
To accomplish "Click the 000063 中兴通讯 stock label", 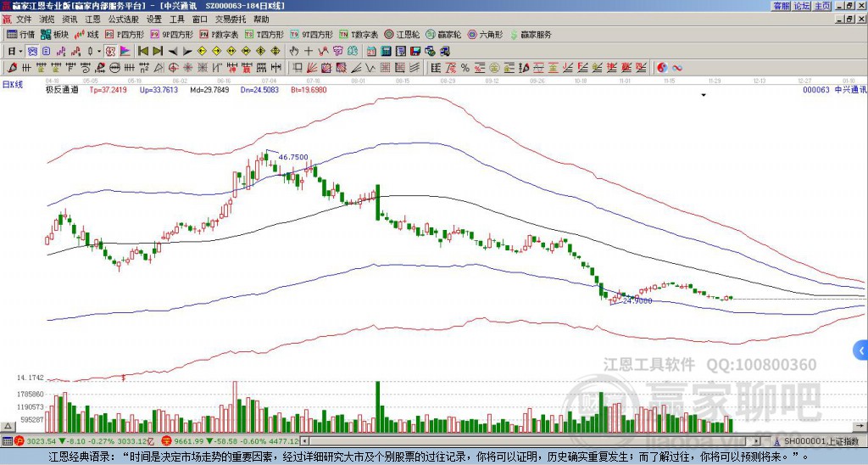I will pos(834,90).
